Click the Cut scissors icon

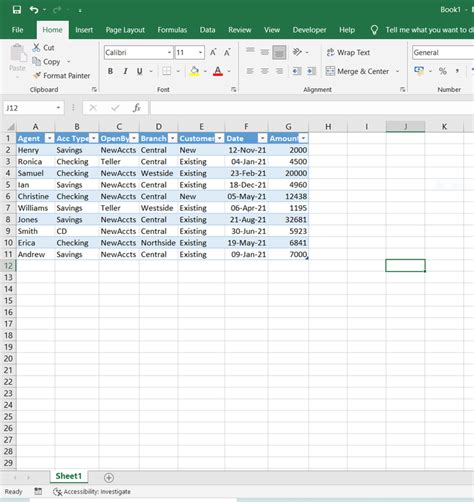(36, 47)
